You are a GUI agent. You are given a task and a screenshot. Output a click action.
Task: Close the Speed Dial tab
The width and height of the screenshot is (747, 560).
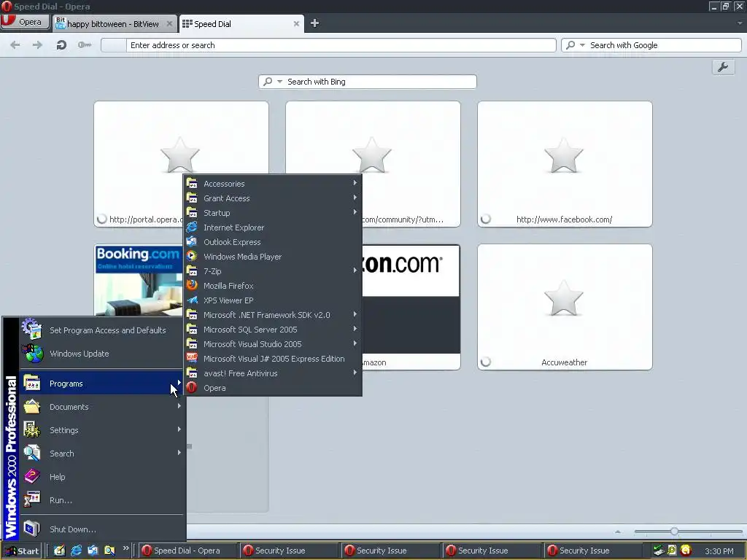click(296, 23)
